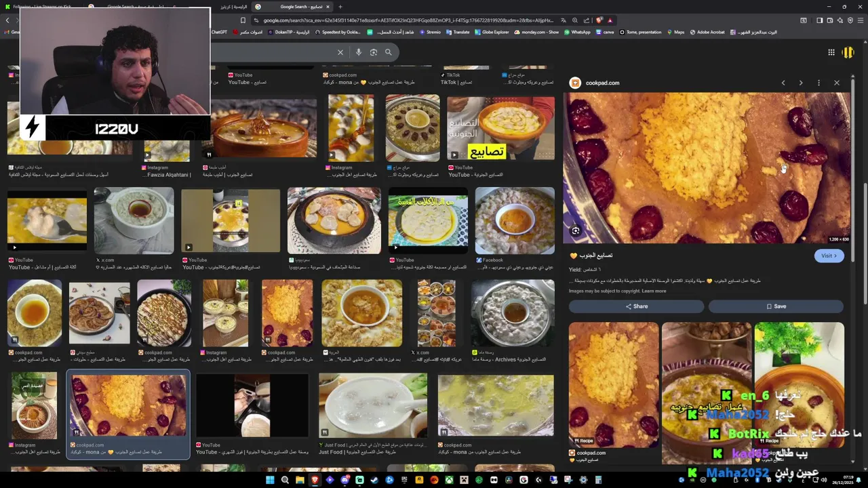Go to the previous image in preview panel
This screenshot has width=868, height=488.
point(783,83)
